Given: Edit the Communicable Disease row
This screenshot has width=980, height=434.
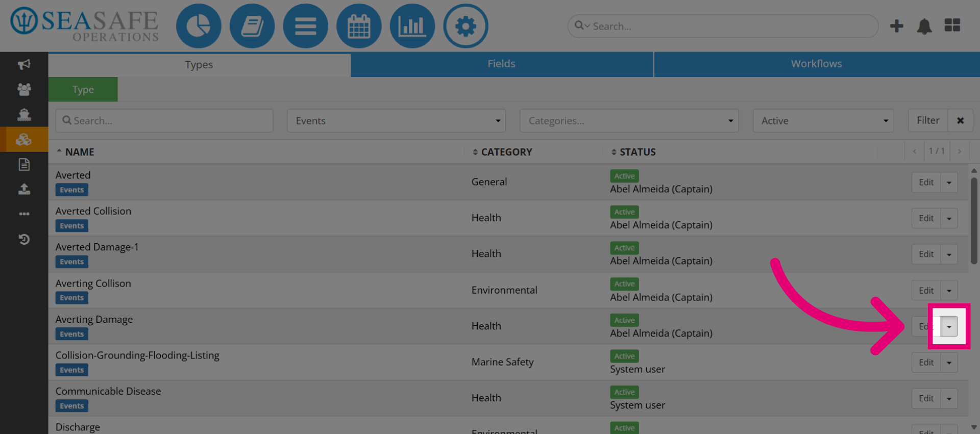Looking at the screenshot, I should coord(926,398).
